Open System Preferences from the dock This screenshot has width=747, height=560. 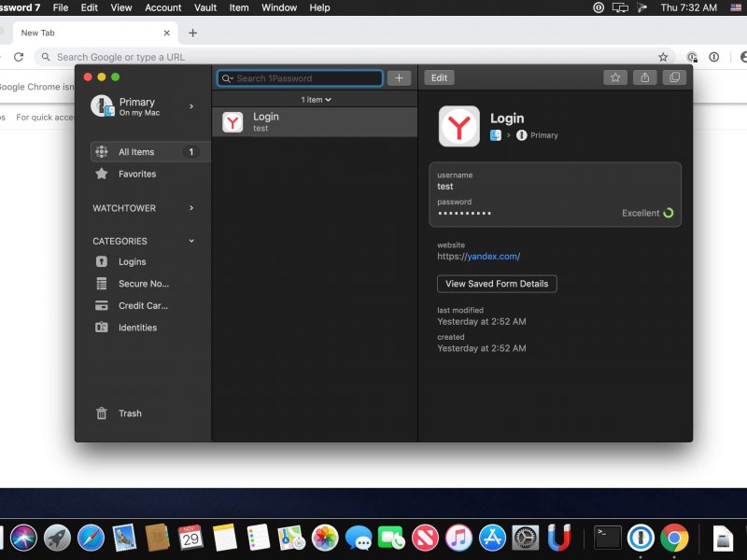(x=526, y=538)
